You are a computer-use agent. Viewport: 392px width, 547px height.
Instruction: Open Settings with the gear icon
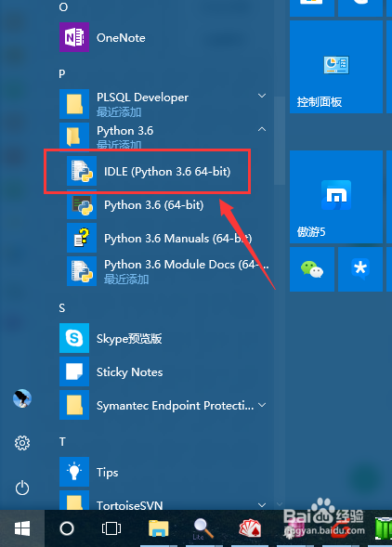[22, 443]
